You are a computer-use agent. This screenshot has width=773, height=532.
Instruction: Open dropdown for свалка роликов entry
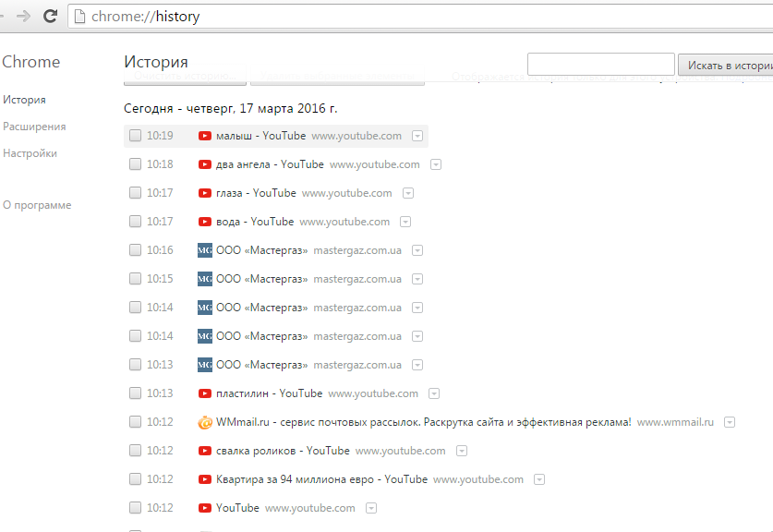click(x=462, y=450)
